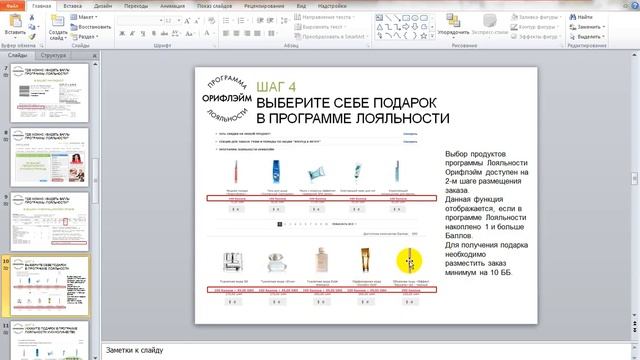
Task: Click the notes field 'Заметки к слайду'
Action: pos(134,350)
